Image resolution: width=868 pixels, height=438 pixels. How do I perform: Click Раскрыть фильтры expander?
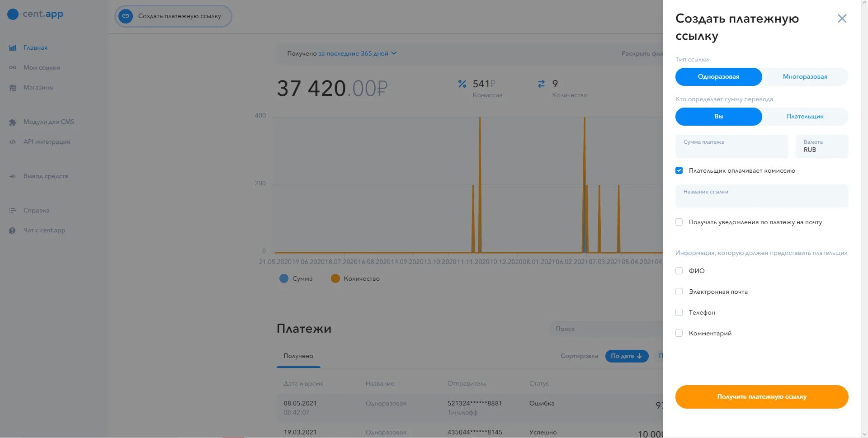[x=642, y=53]
